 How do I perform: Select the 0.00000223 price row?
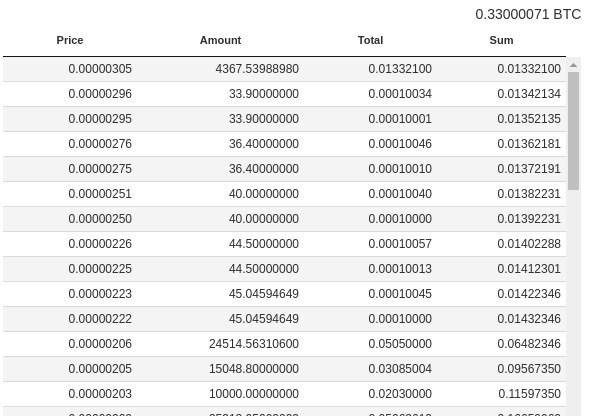284,294
